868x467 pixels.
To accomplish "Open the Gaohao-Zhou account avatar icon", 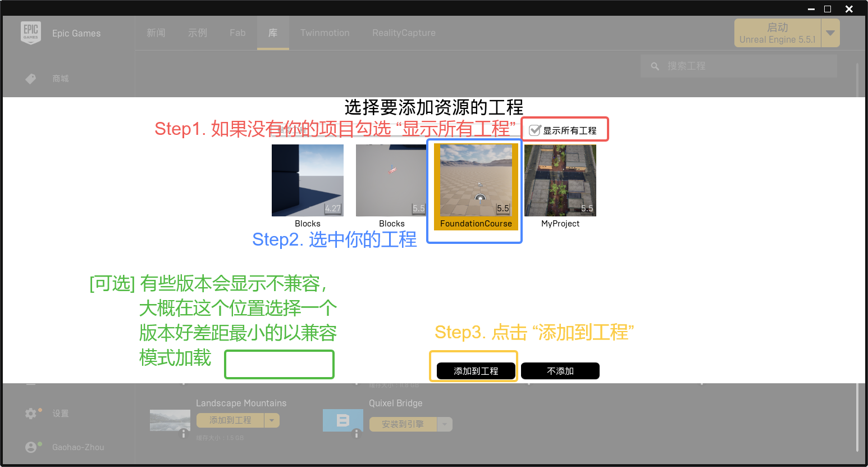I will (31, 447).
